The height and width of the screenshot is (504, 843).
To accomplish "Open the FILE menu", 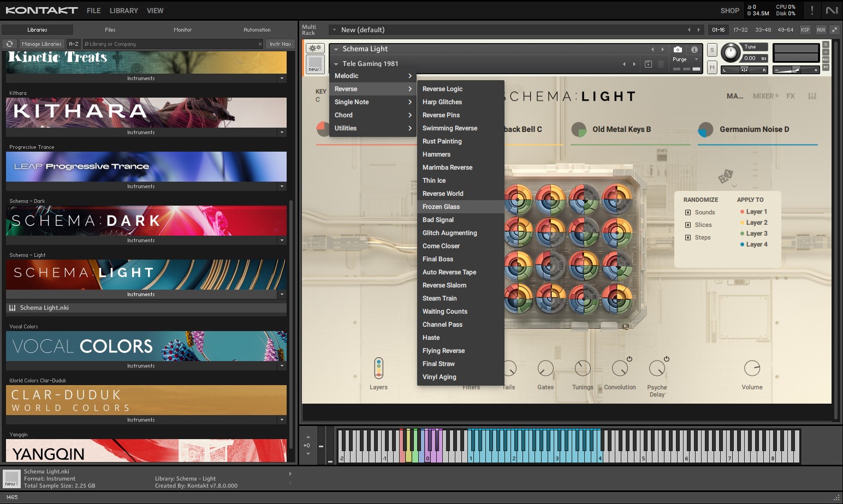I will [x=93, y=10].
